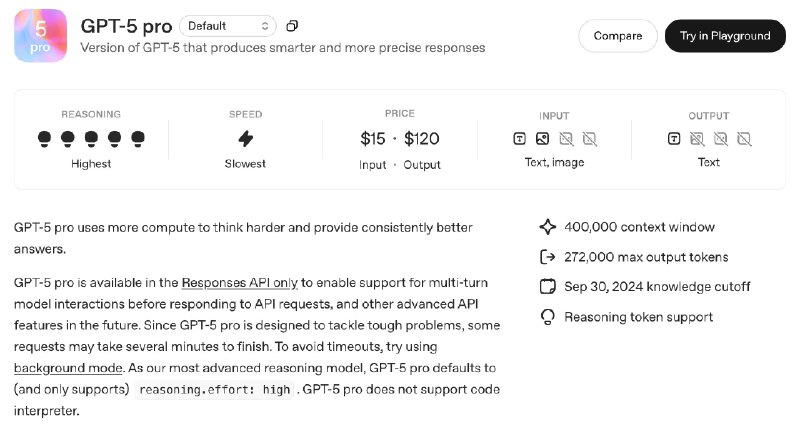The image size is (800, 426).
Task: Click the copy icon beside Default dropdown
Action: 292,26
